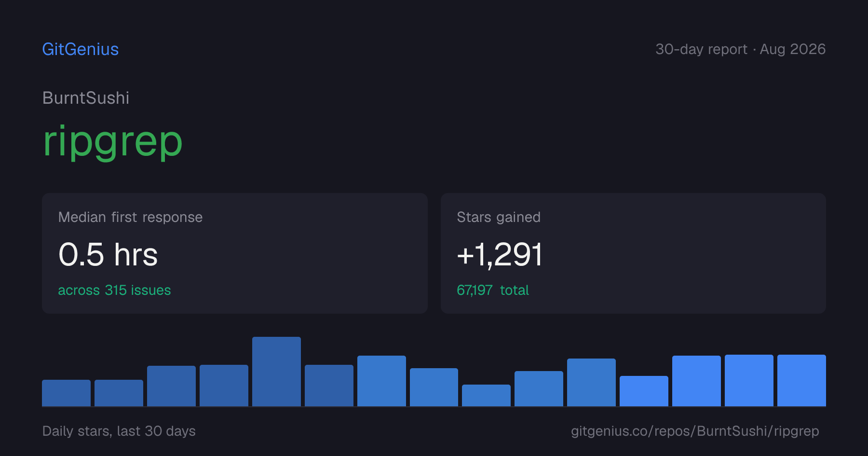Select the BurntSushi owner name
Screen dimensions: 868x456
tap(86, 98)
